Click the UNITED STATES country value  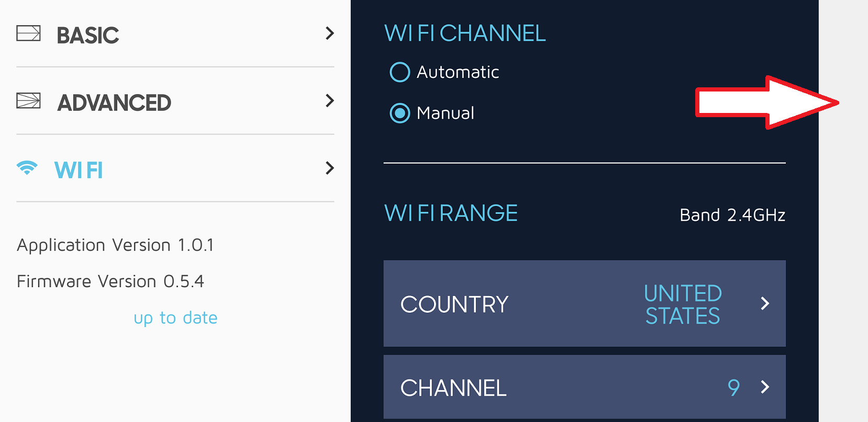tap(683, 304)
